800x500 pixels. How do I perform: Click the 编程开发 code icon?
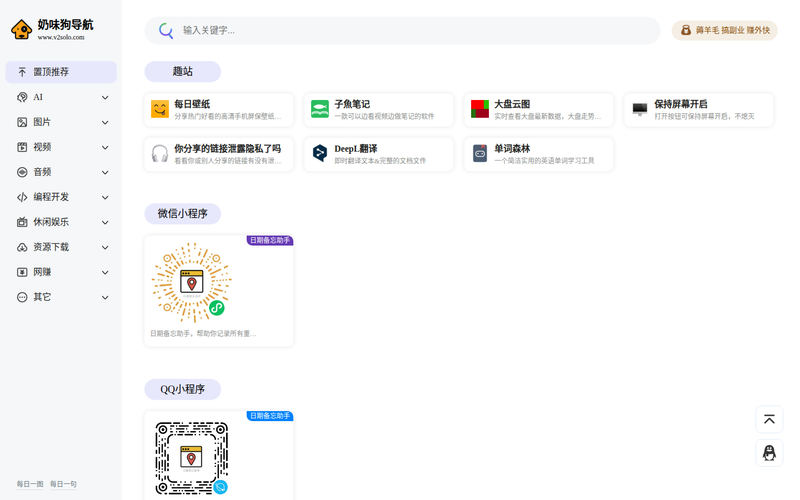pos(22,197)
